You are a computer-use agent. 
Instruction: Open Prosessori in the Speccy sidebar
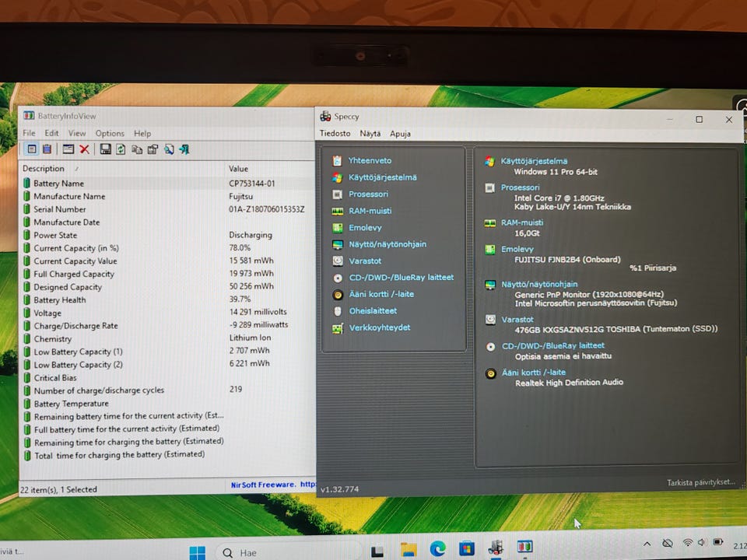(368, 194)
